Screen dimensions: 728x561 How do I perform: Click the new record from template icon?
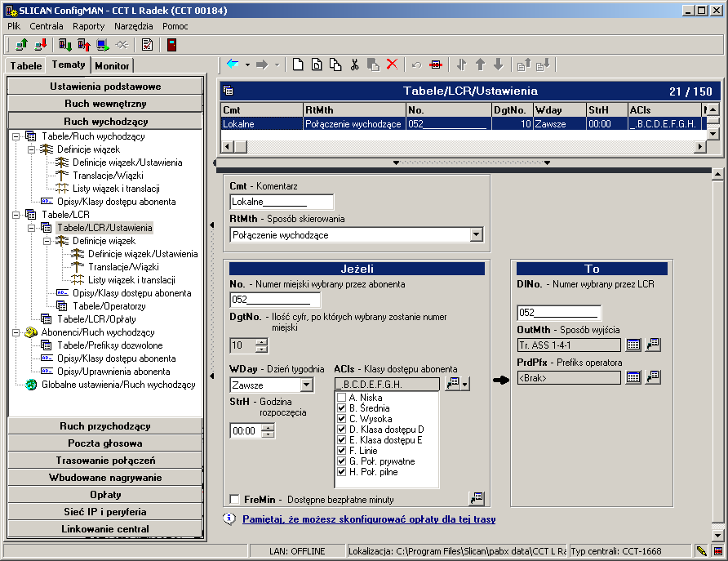tap(317, 65)
